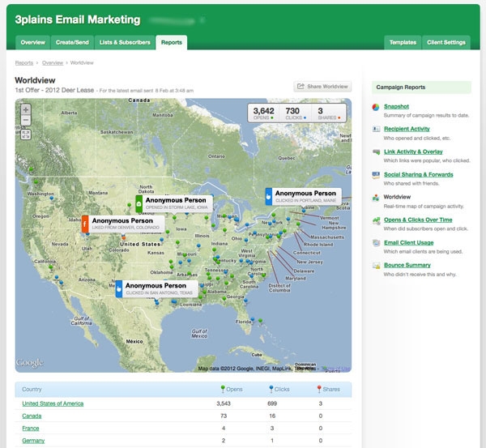Click the Anonymous Person Portland, Maine popup
This screenshot has height=448, width=486.
[x=304, y=196]
